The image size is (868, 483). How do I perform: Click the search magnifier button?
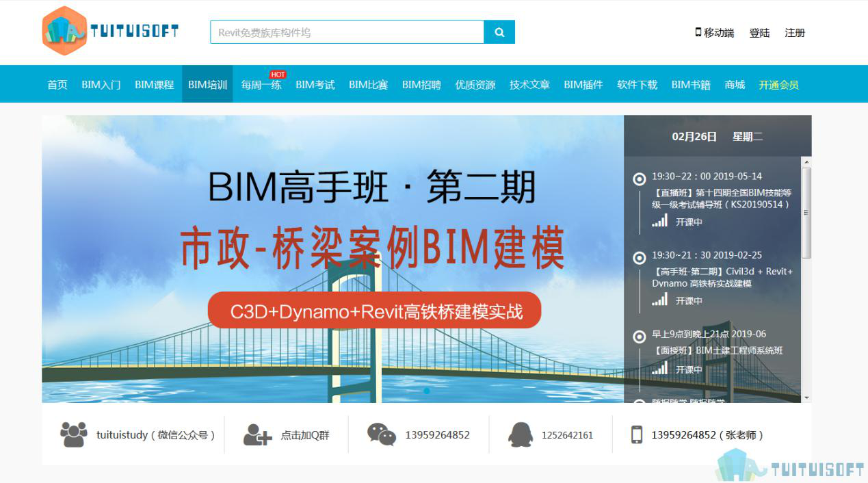[x=499, y=32]
